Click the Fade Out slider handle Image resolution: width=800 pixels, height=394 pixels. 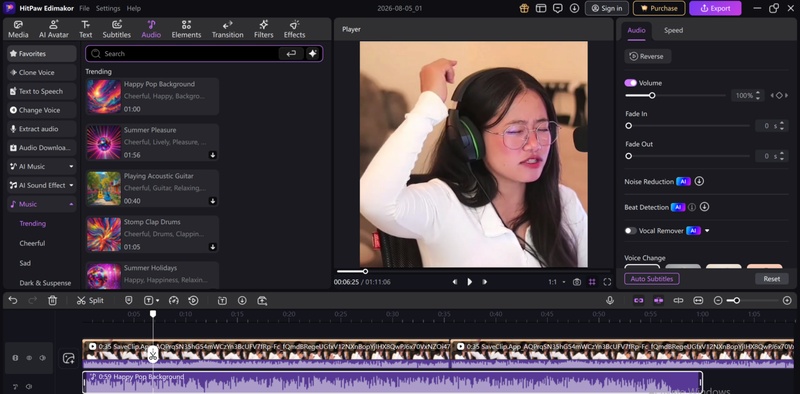click(629, 156)
